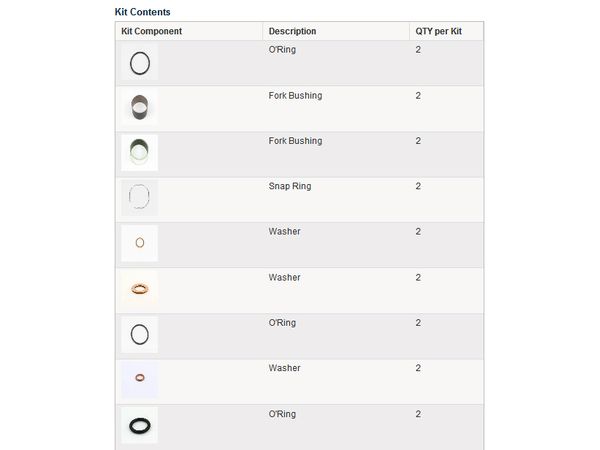Select the thick black O'Ring thumbnail in last row
The height and width of the screenshot is (450, 600).
(140, 425)
